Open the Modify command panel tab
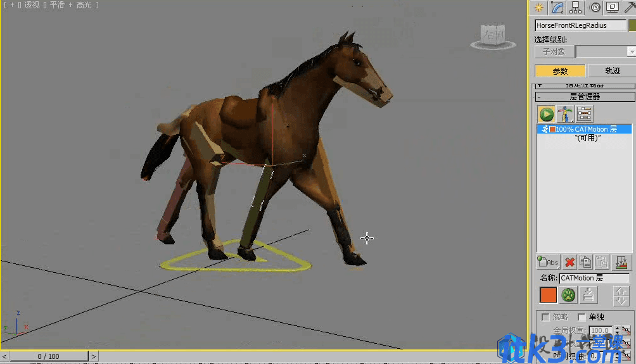 (557, 8)
